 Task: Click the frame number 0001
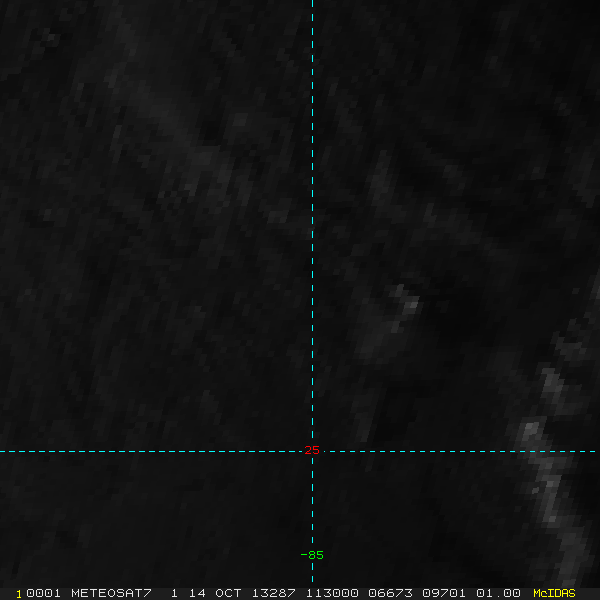click(x=43, y=593)
